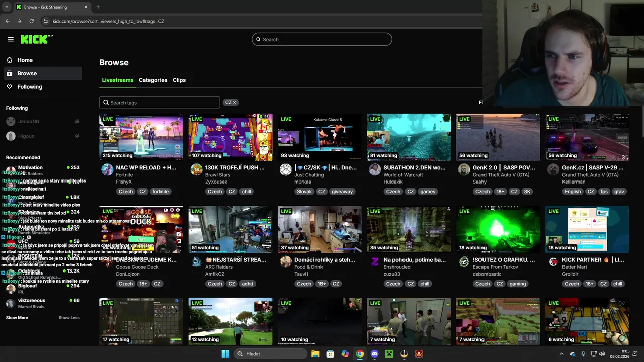Expand the browser tab search dropdown
The image size is (644, 362).
click(x=7, y=7)
